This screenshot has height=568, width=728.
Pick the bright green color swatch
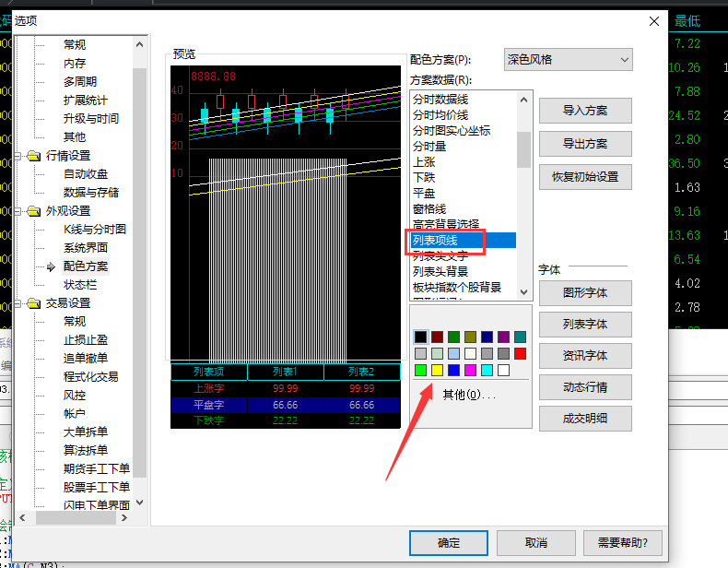(420, 370)
